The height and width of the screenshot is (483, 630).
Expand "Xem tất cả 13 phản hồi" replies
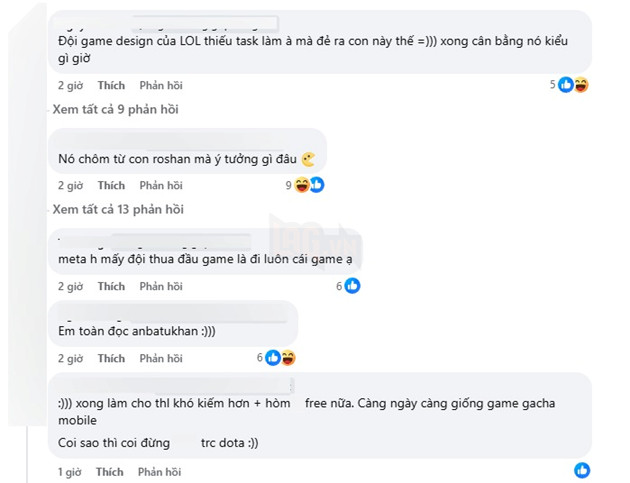tap(118, 209)
